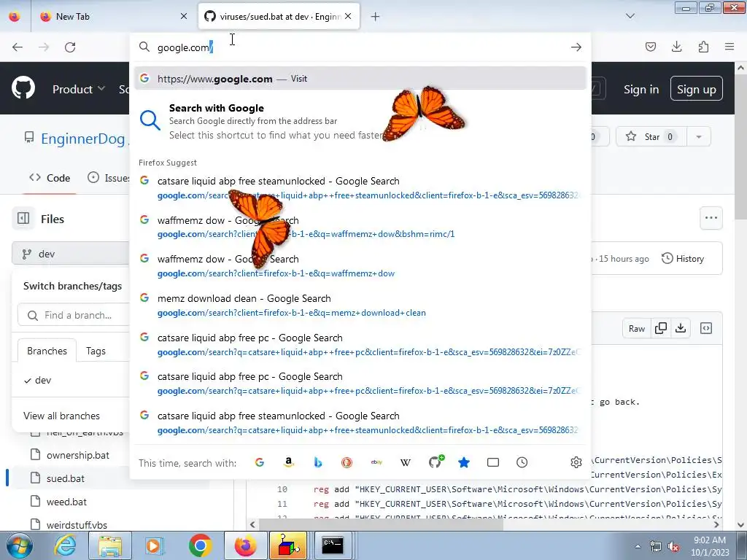This screenshot has height=560, width=747.
Task: Open a new tab with plus button
Action: point(376,17)
